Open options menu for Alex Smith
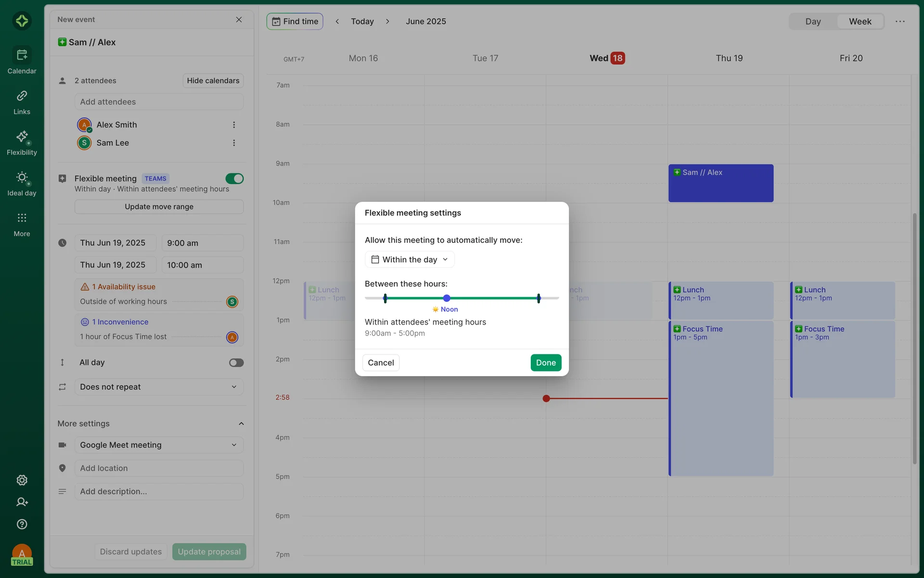The height and width of the screenshot is (578, 924). pos(234,125)
